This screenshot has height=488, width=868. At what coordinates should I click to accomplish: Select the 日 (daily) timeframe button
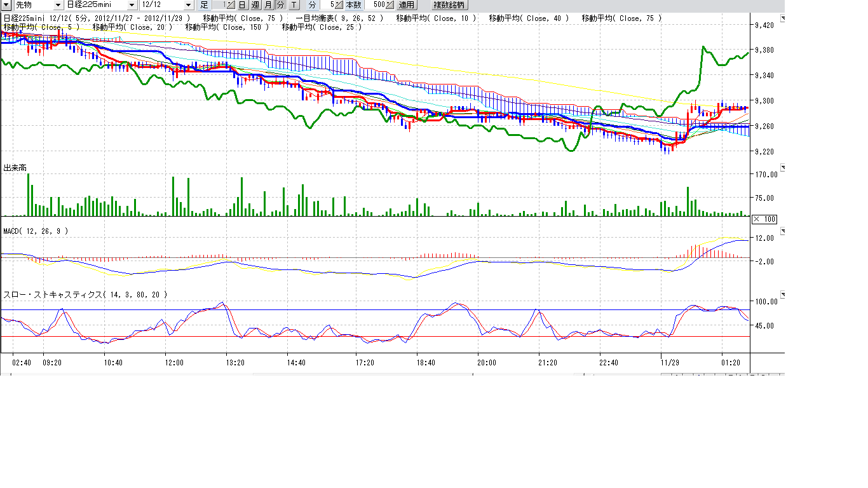(x=242, y=4)
